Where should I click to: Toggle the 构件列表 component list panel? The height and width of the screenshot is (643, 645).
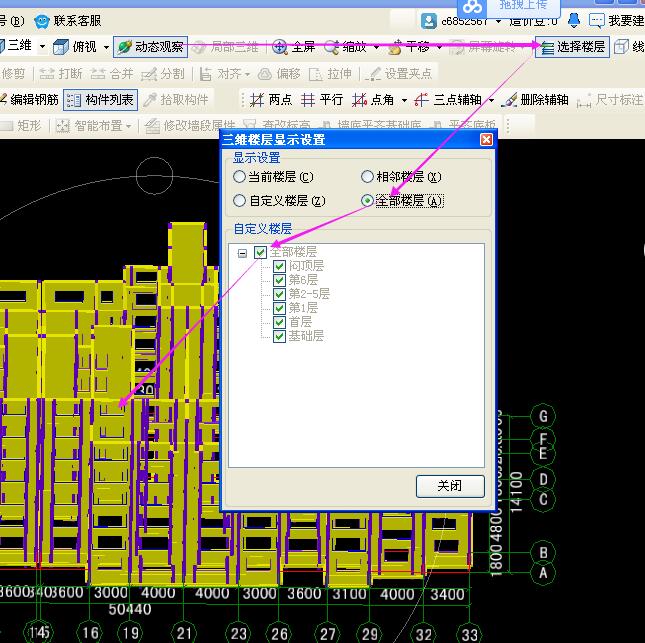(x=100, y=100)
